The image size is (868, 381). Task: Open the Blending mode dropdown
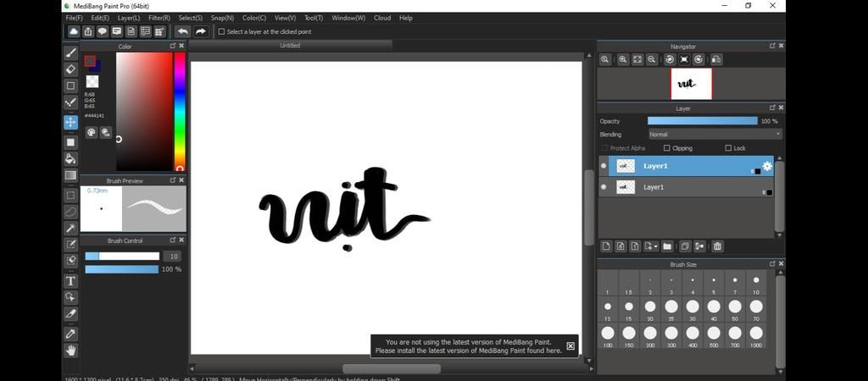[715, 135]
